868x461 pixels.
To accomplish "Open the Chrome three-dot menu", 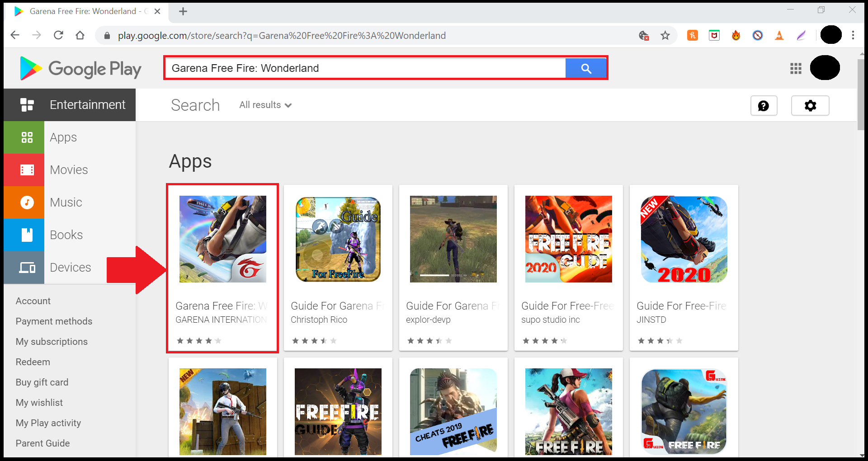I will coord(853,35).
